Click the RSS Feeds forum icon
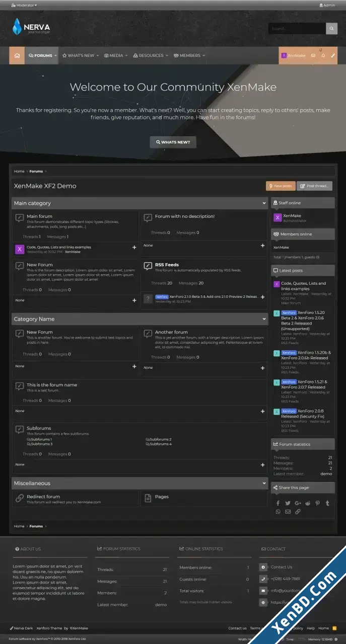Viewport: 346px width, 644px height. click(148, 266)
